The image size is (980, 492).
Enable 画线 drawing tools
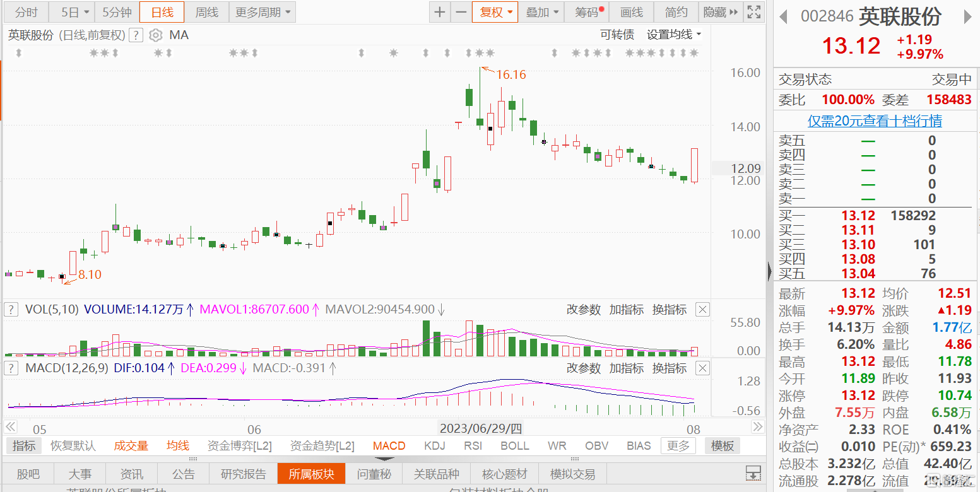coord(632,12)
